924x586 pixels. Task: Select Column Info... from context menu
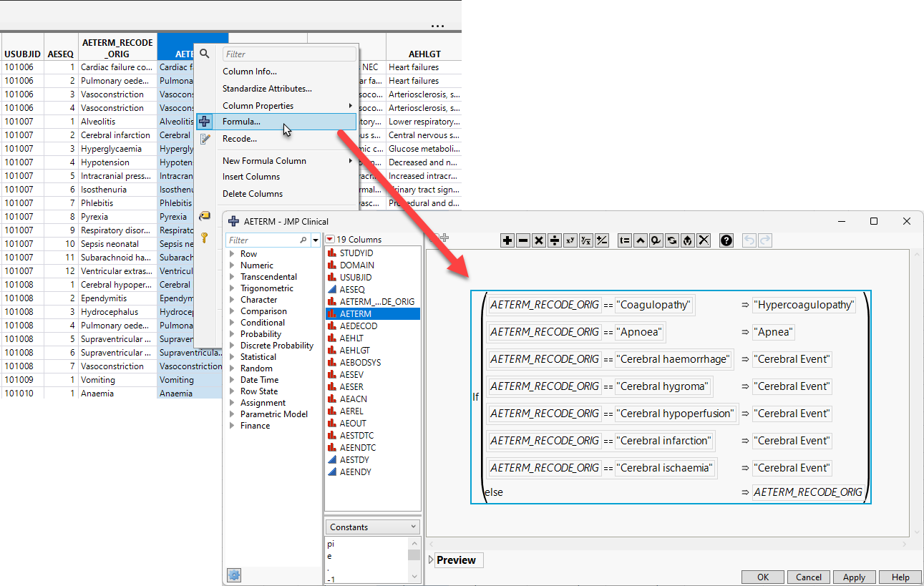250,72
